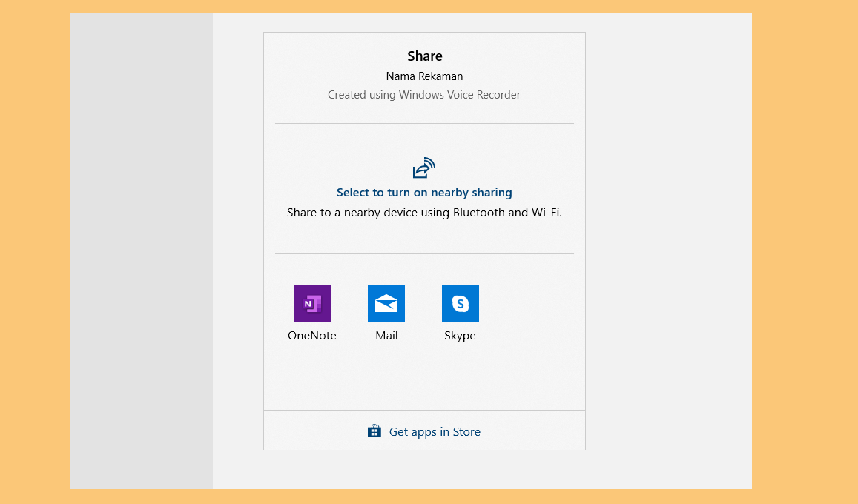Click the Share dialog title

point(425,56)
